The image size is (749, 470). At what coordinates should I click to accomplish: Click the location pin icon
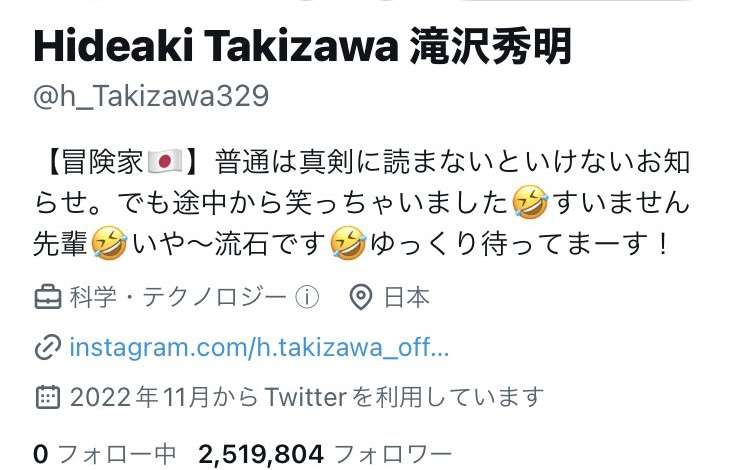[x=361, y=297]
